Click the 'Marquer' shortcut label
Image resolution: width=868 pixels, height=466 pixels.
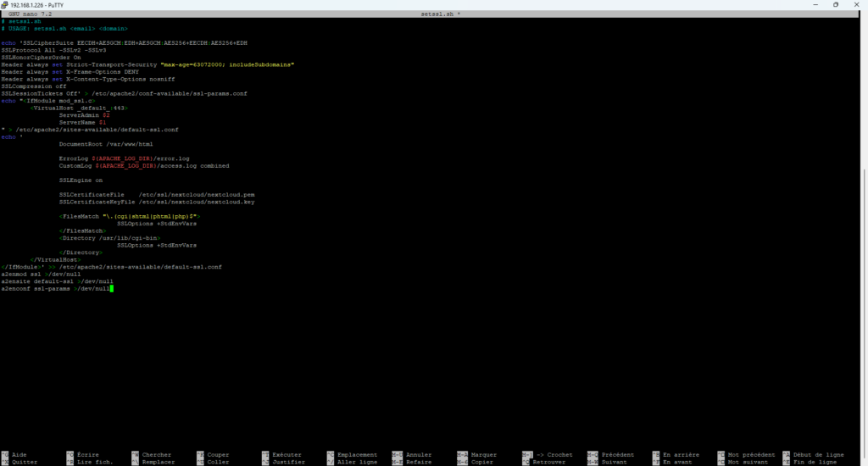pyautogui.click(x=484, y=455)
